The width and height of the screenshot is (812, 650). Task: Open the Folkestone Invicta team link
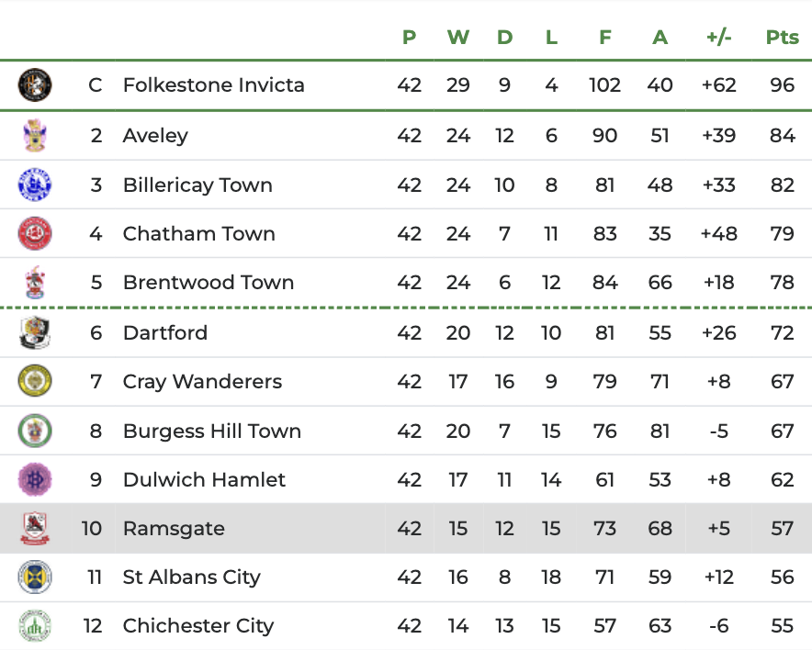213,85
